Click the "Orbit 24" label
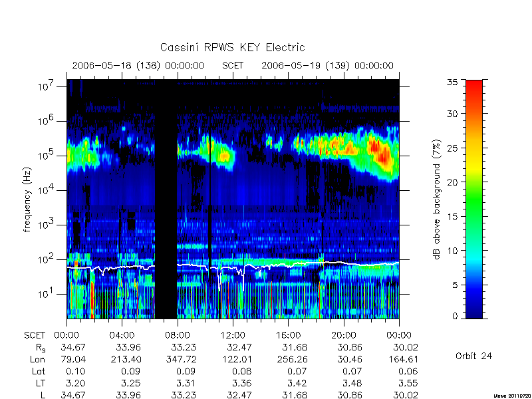Viewport: 532px width, 399px height. coord(473,356)
